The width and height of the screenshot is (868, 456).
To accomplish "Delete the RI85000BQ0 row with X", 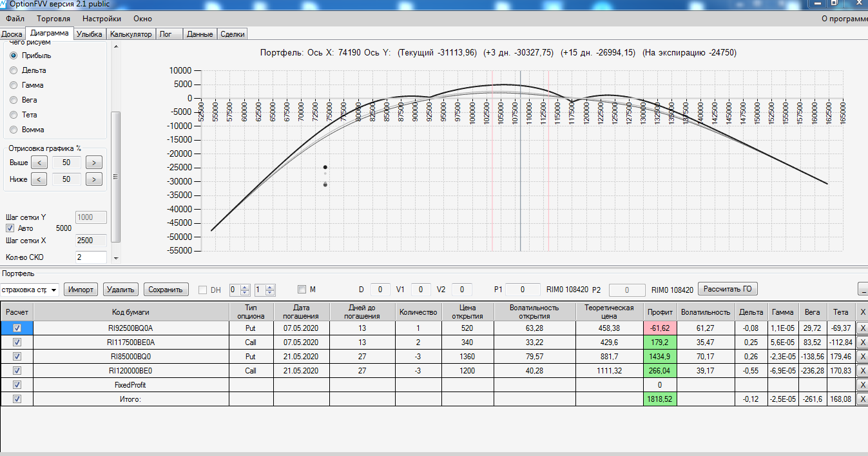I will (x=863, y=357).
